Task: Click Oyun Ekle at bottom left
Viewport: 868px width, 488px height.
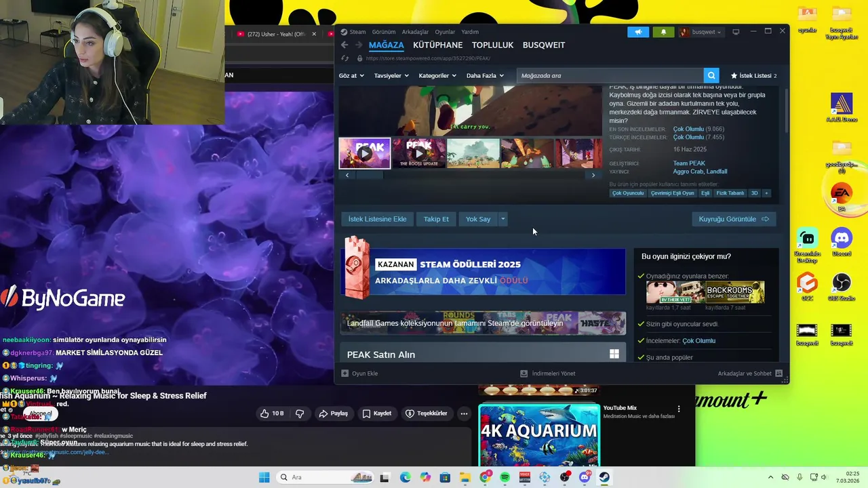Action: 359,373
